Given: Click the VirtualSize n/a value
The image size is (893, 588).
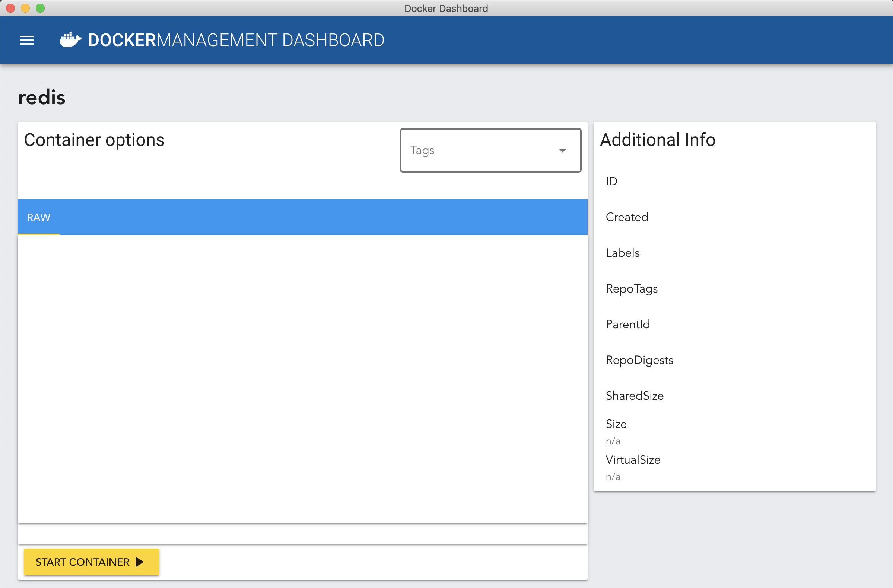Looking at the screenshot, I should (x=613, y=477).
